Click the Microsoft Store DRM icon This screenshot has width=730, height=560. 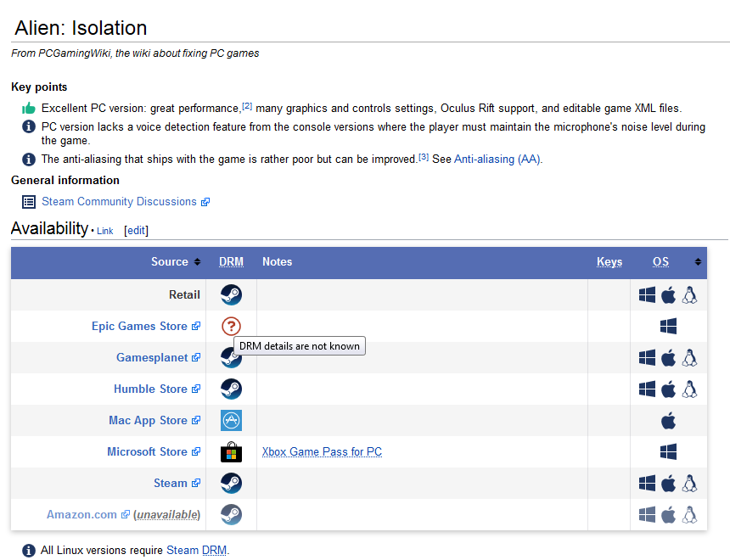tap(231, 452)
